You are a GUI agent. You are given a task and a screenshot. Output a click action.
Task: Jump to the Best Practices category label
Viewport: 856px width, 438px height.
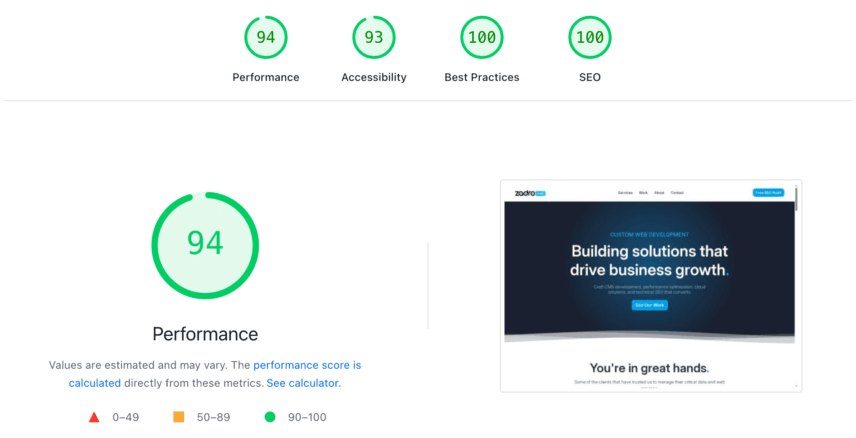tap(481, 77)
